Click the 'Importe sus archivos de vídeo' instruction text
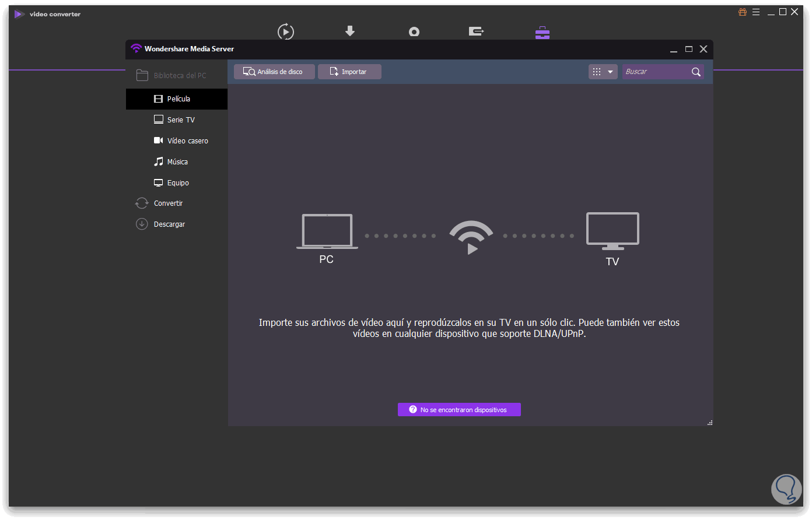 pyautogui.click(x=469, y=328)
